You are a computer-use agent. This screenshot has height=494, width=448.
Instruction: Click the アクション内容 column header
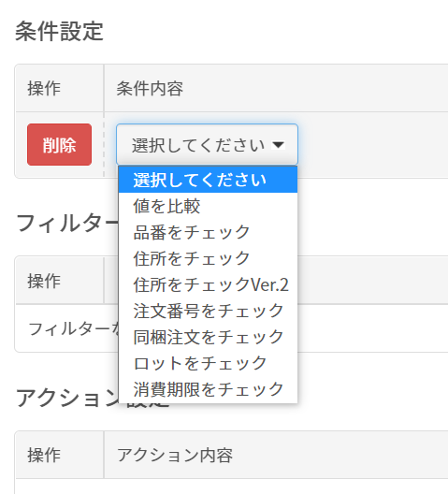click(175, 455)
